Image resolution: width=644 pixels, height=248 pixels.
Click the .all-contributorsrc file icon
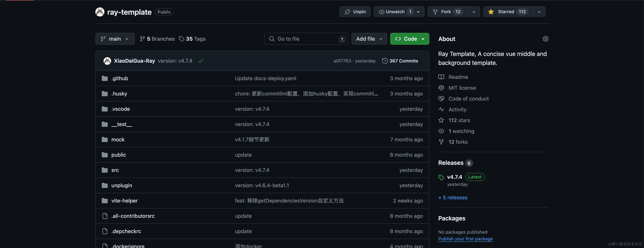pyautogui.click(x=105, y=216)
